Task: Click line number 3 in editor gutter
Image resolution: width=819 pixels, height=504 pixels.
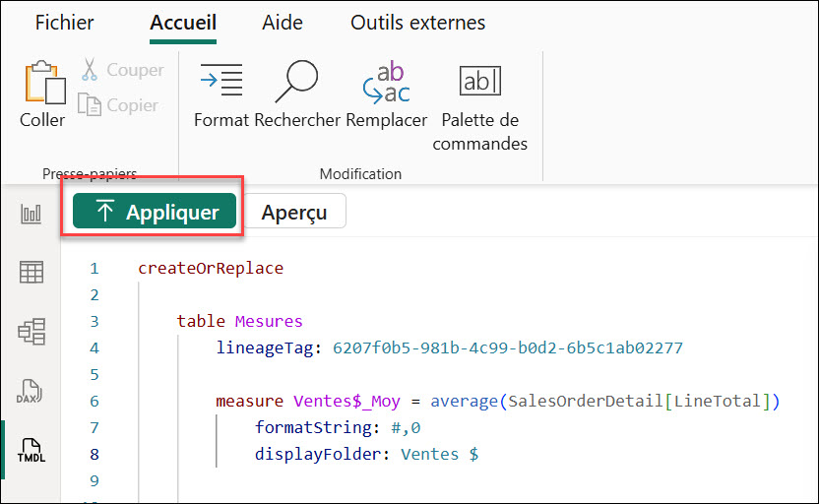Action: 94,321
